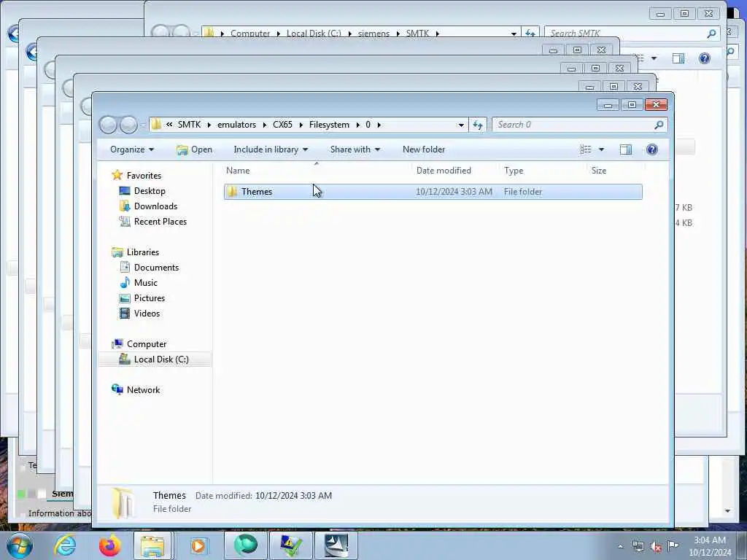This screenshot has width=747, height=560.
Task: Click preview pane icon in back window
Action: point(678,58)
